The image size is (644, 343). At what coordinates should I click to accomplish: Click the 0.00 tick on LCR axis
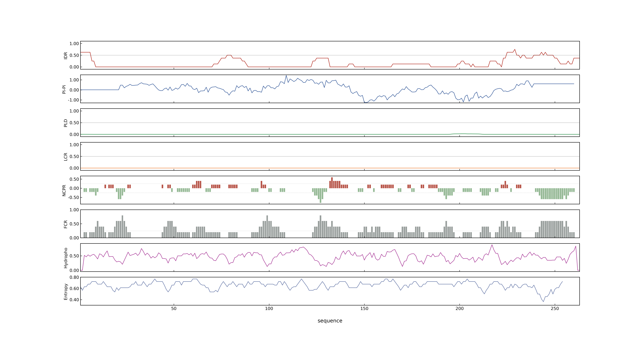pos(74,168)
